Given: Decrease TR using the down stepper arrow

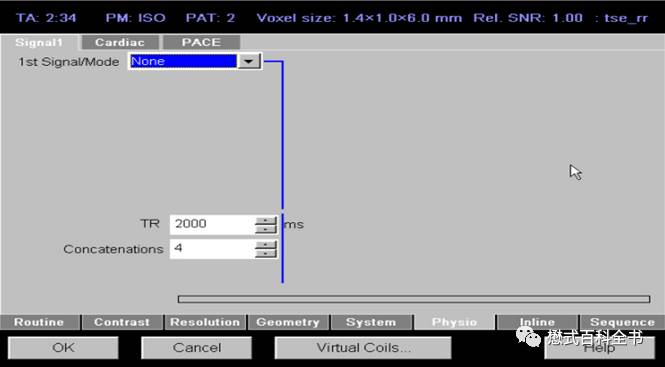Looking at the screenshot, I should pos(266,230).
